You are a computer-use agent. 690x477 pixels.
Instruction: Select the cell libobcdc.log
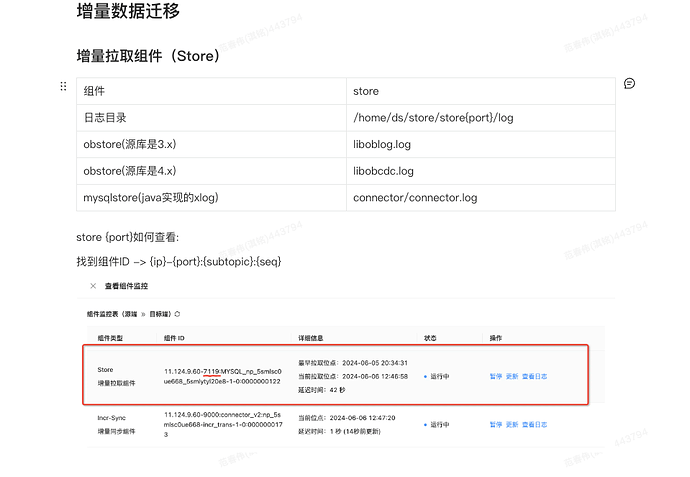point(481,171)
